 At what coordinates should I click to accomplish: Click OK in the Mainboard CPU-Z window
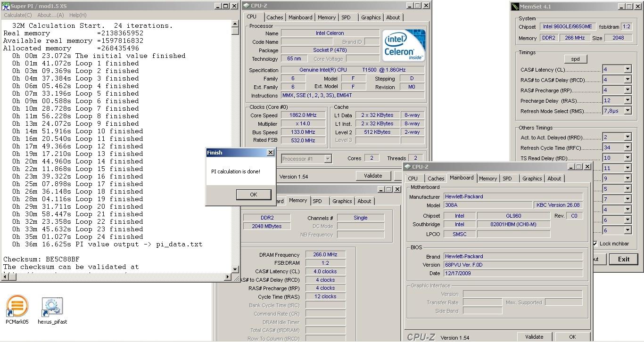coord(572,337)
